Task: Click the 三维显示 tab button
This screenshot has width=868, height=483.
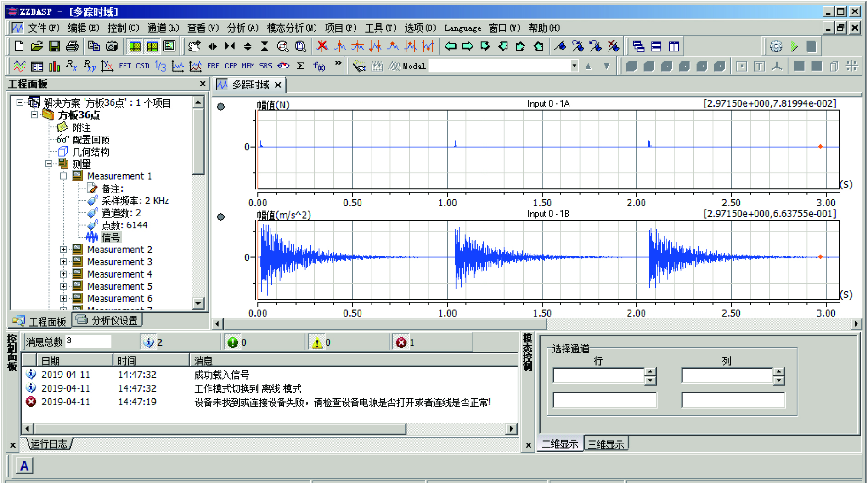Action: coord(606,444)
